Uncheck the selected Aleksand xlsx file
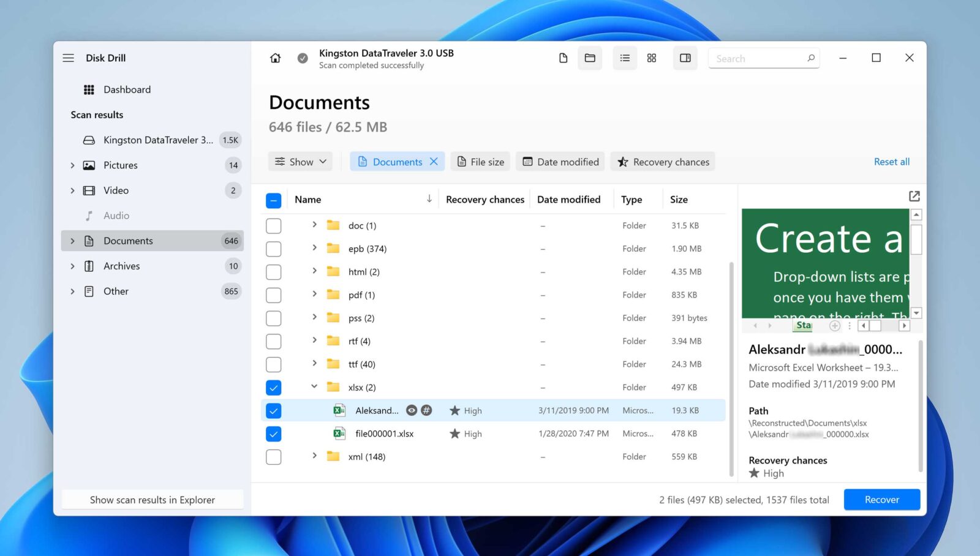 274,410
